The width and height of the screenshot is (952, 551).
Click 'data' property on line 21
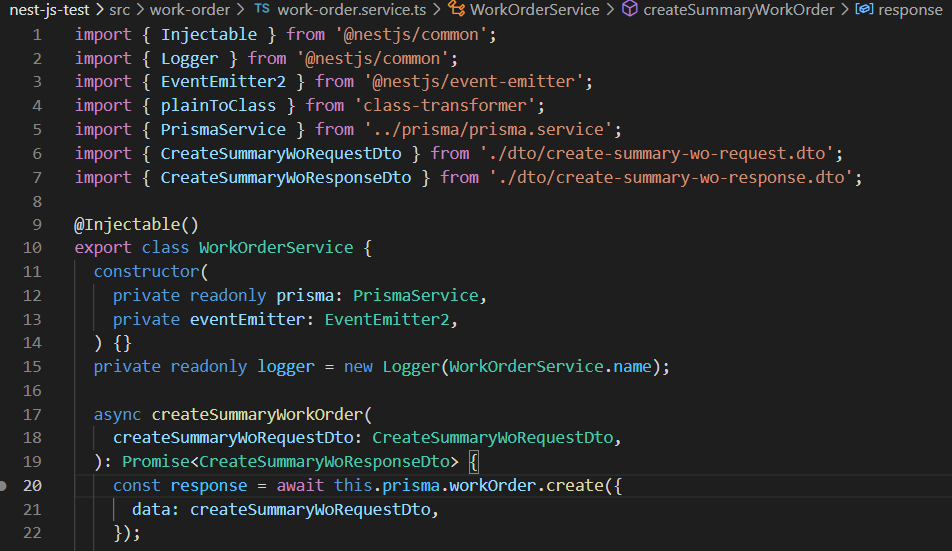[x=151, y=510]
